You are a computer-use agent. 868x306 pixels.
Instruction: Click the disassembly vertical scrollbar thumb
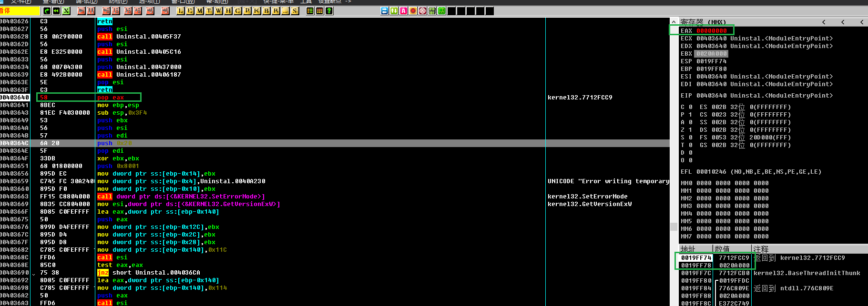click(674, 227)
